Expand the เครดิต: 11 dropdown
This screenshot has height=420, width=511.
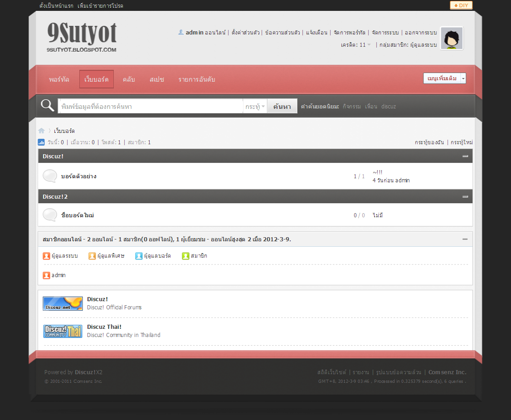click(356, 44)
